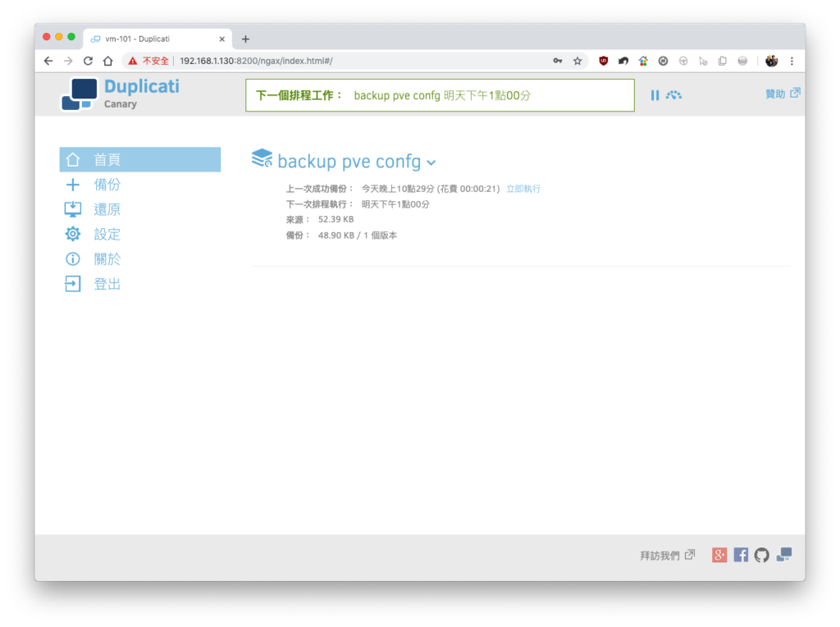Pause Duplicati using the pause icon

tap(655, 95)
